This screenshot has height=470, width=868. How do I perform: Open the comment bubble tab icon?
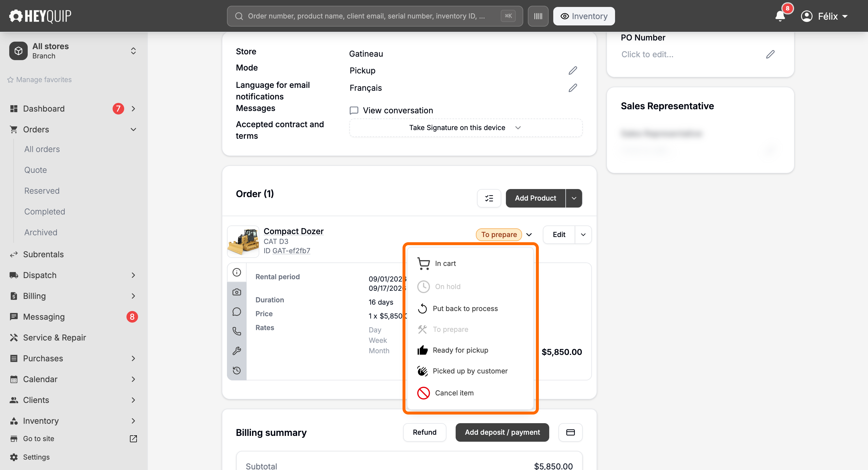(x=237, y=312)
